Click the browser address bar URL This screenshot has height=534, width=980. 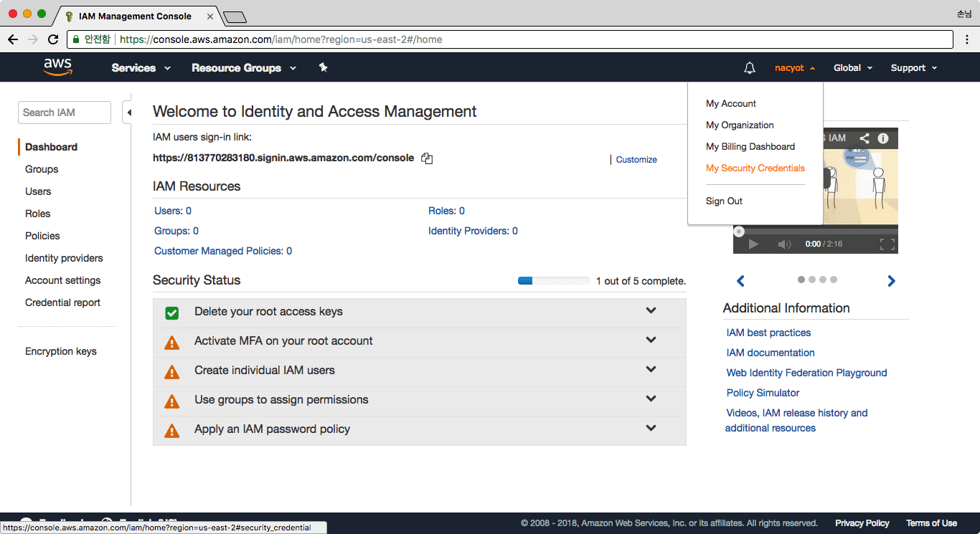click(281, 39)
